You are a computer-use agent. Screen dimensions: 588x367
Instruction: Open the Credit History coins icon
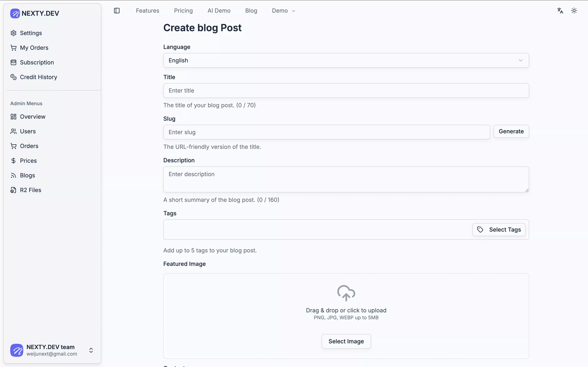[x=14, y=77]
